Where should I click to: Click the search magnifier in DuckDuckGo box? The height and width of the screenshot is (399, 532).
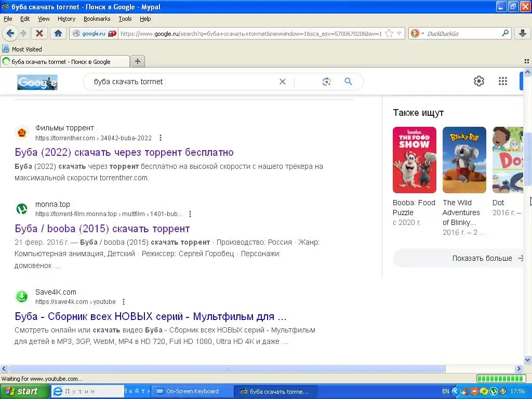pyautogui.click(x=505, y=33)
